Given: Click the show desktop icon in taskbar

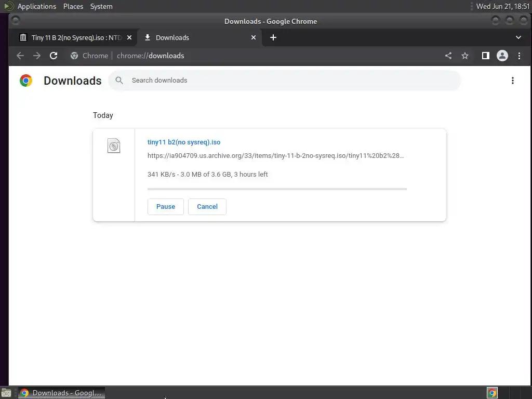Looking at the screenshot, I should point(6,393).
